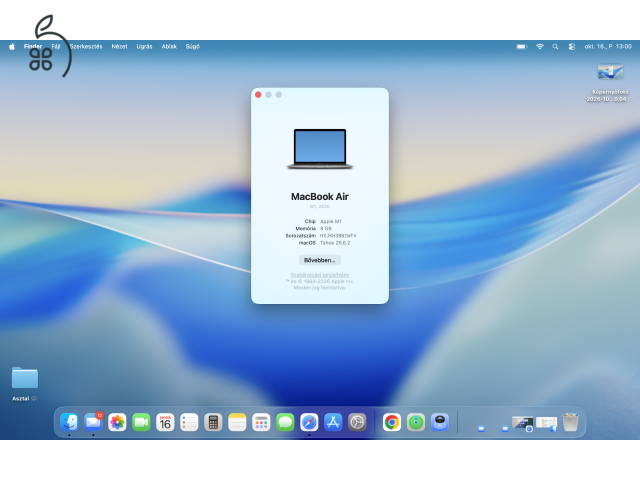Click the Bővebben... button

tap(320, 260)
